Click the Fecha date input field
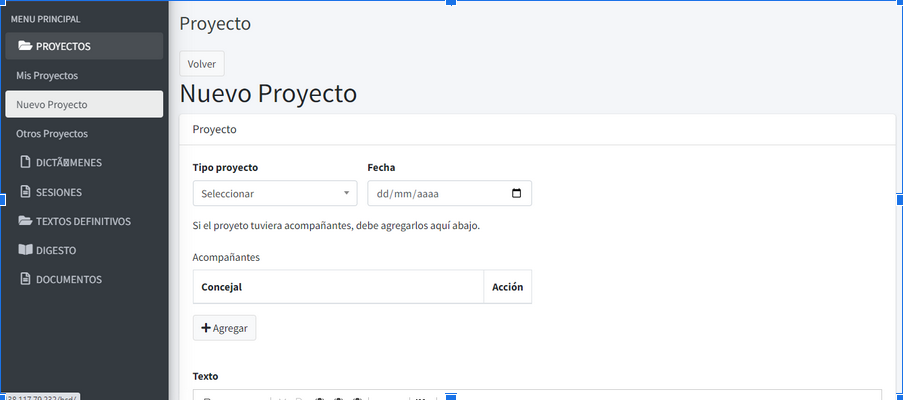 (449, 193)
